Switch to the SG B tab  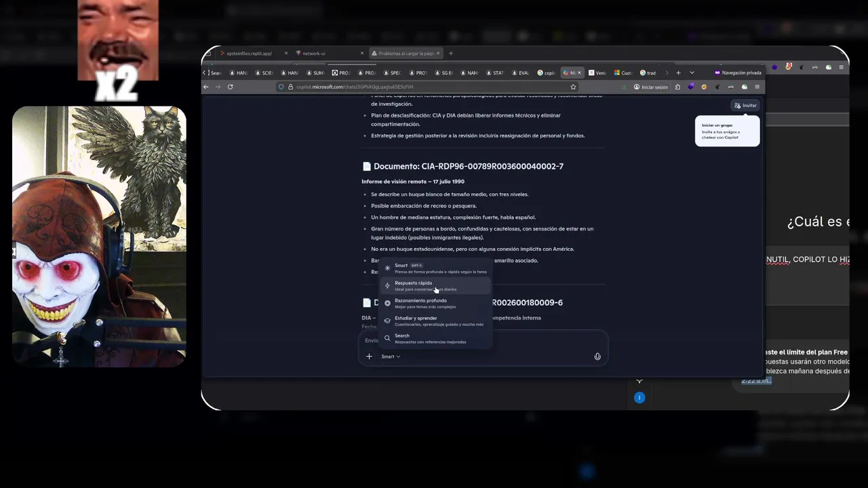click(443, 73)
